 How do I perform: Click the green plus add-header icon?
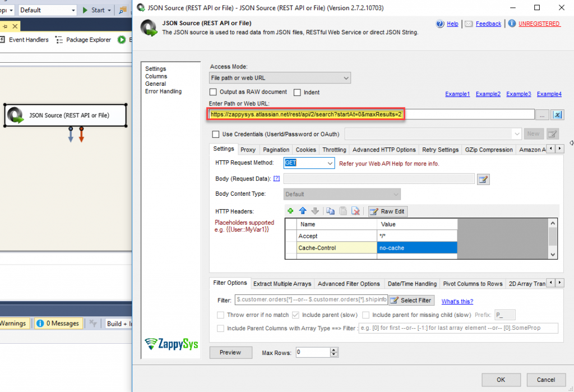(290, 211)
